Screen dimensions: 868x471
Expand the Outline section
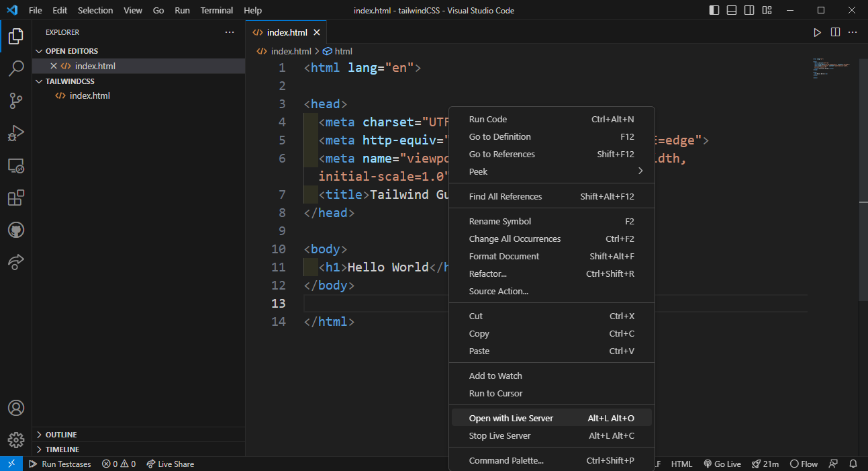[x=61, y=435]
